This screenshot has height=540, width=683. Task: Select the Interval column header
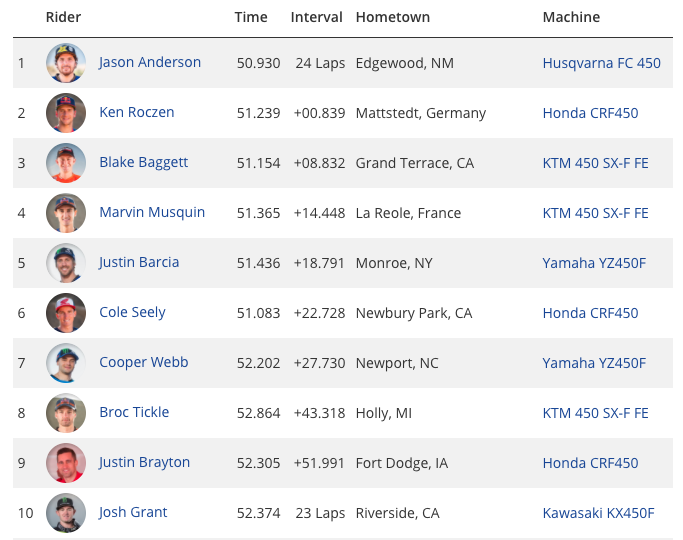click(x=317, y=17)
